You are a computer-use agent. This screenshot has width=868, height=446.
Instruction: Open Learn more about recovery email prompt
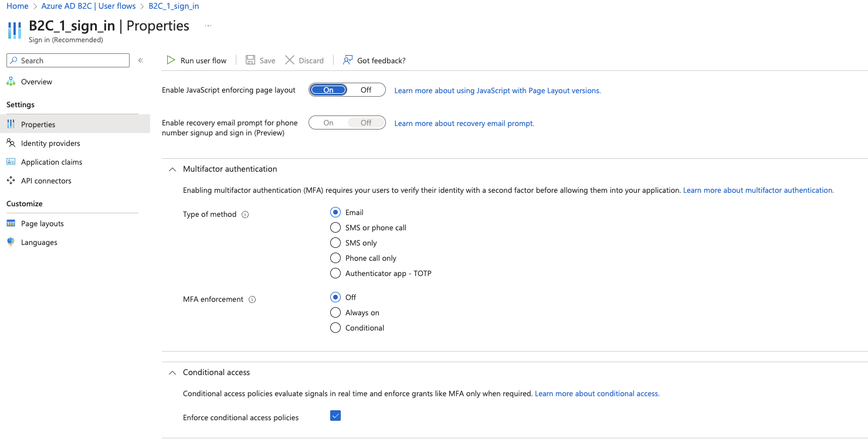(x=464, y=123)
